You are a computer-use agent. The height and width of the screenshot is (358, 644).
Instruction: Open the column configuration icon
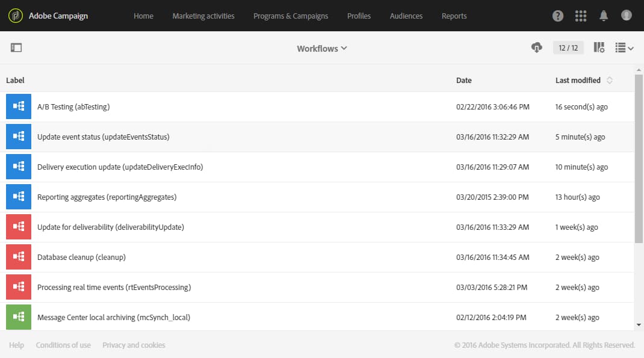click(x=599, y=48)
